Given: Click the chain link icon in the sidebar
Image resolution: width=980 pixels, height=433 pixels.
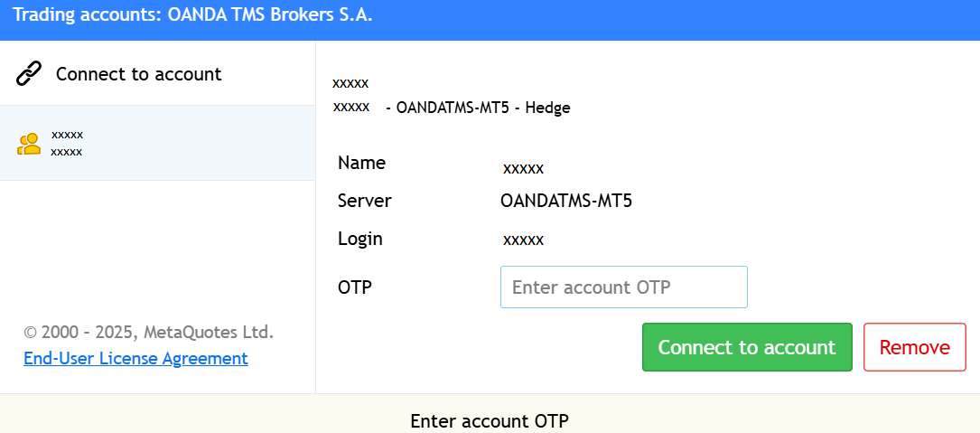Looking at the screenshot, I should pyautogui.click(x=29, y=73).
